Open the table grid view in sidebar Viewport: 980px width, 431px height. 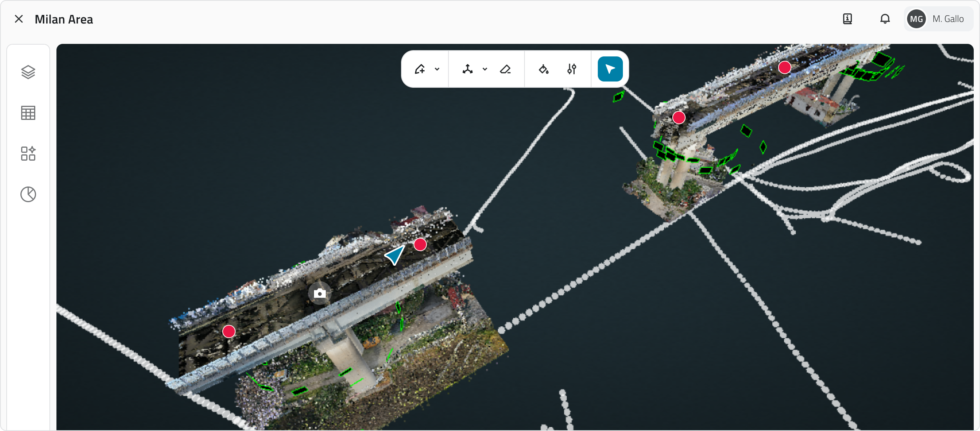point(28,113)
